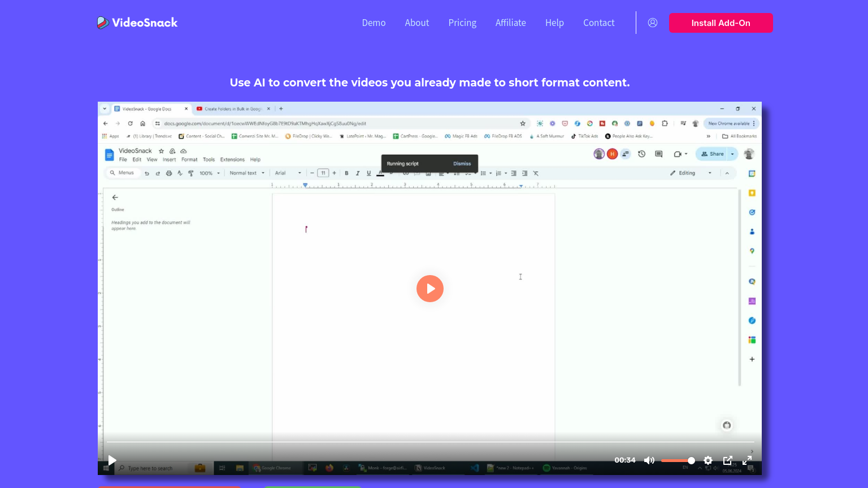
Task: Click the Share button in Google Docs
Action: point(713,154)
